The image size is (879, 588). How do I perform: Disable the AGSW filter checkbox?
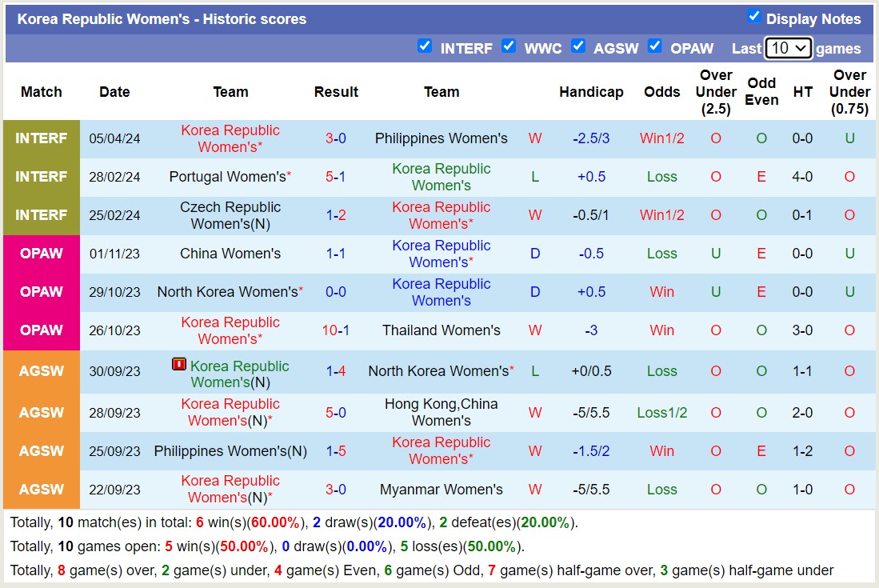point(578,46)
